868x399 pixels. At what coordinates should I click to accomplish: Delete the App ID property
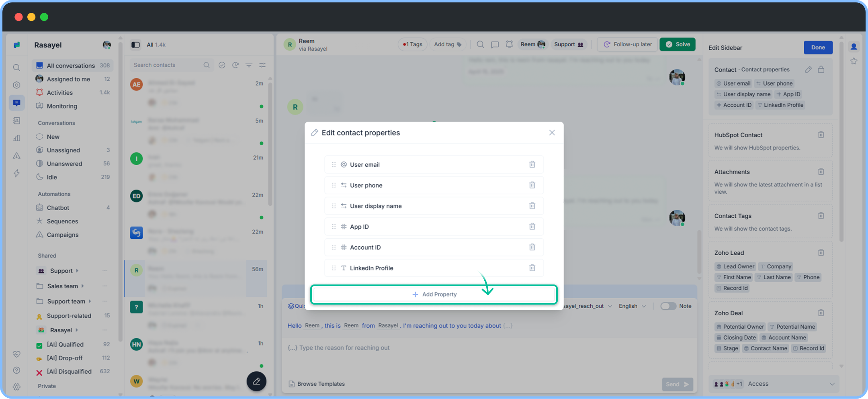tap(532, 226)
